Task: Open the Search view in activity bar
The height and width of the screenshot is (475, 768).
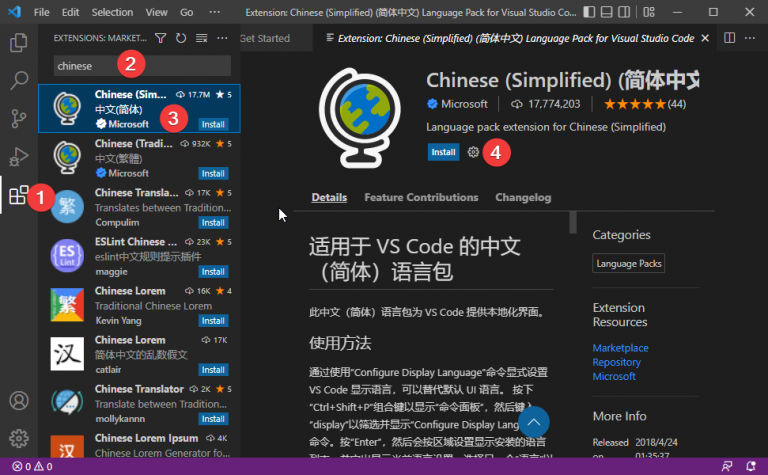Action: coord(19,80)
